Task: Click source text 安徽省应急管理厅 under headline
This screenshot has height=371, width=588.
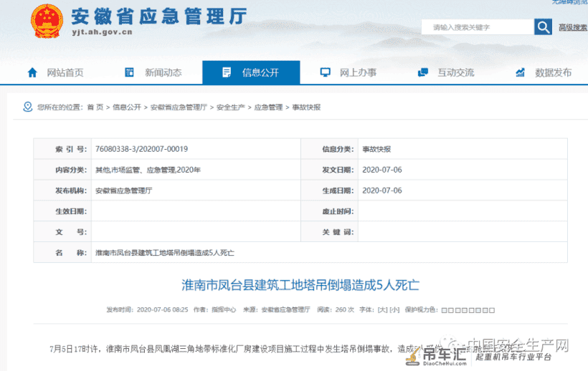Action: click(x=285, y=310)
